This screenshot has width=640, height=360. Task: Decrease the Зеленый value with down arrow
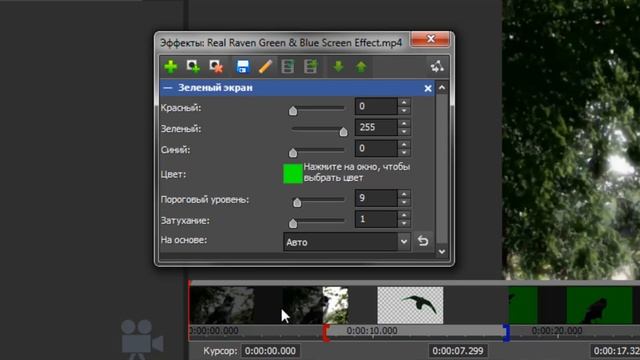click(404, 132)
